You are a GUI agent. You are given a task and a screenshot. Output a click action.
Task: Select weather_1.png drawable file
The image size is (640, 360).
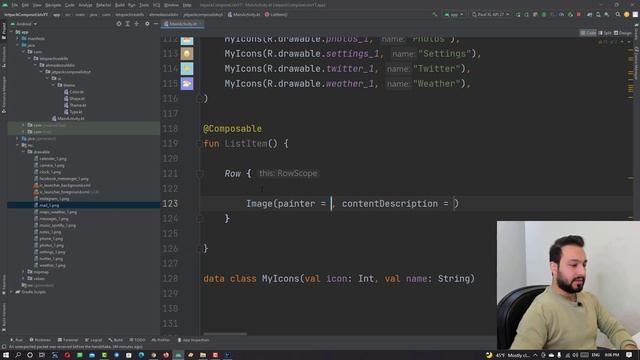pyautogui.click(x=50, y=265)
